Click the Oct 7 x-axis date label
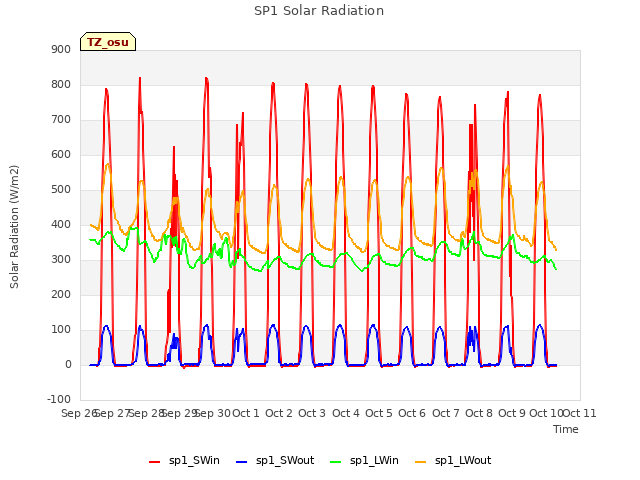 tap(446, 413)
